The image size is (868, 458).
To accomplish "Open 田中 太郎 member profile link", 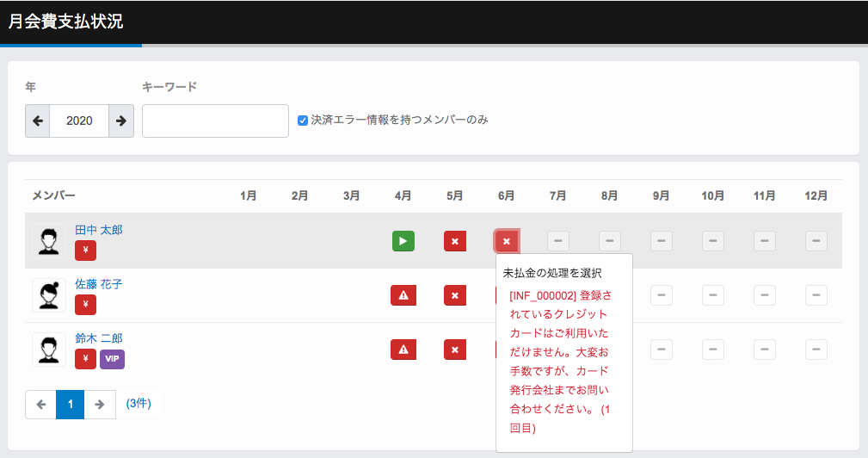I will (98, 230).
